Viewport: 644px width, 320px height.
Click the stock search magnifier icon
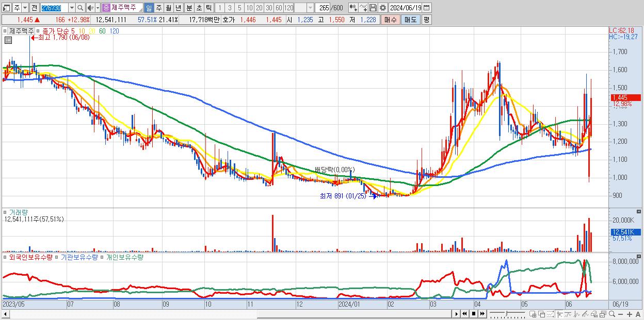pyautogui.click(x=80, y=8)
